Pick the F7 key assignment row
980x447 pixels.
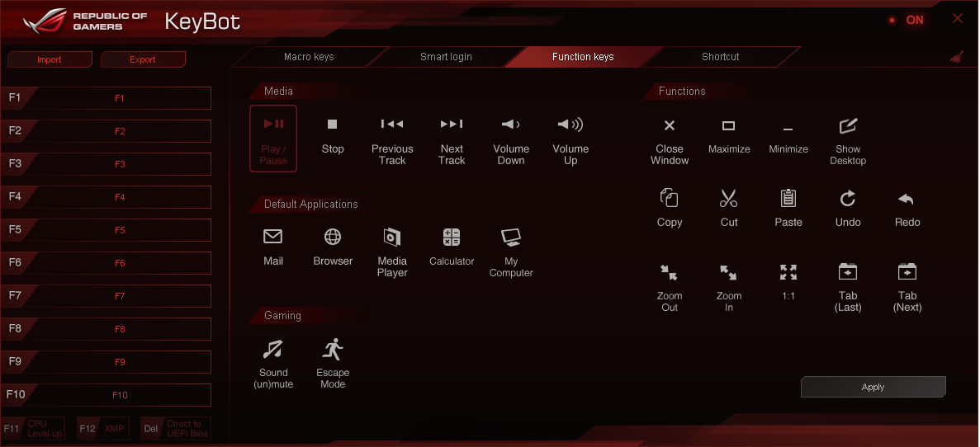click(106, 296)
